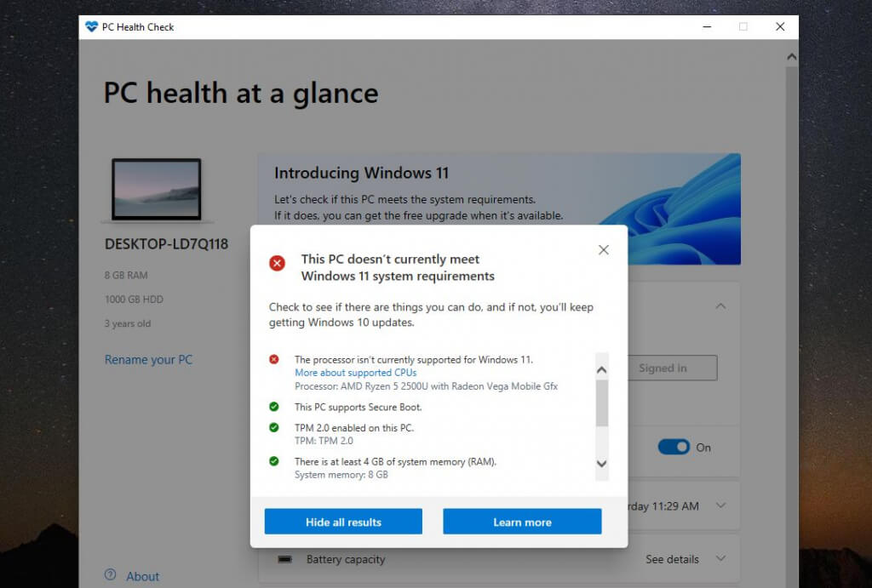Expand Battery capacity See details chevron

[x=720, y=558]
